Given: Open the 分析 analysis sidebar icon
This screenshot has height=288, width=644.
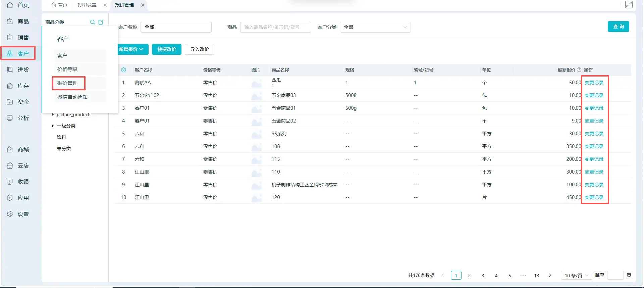Looking at the screenshot, I should click(x=10, y=118).
